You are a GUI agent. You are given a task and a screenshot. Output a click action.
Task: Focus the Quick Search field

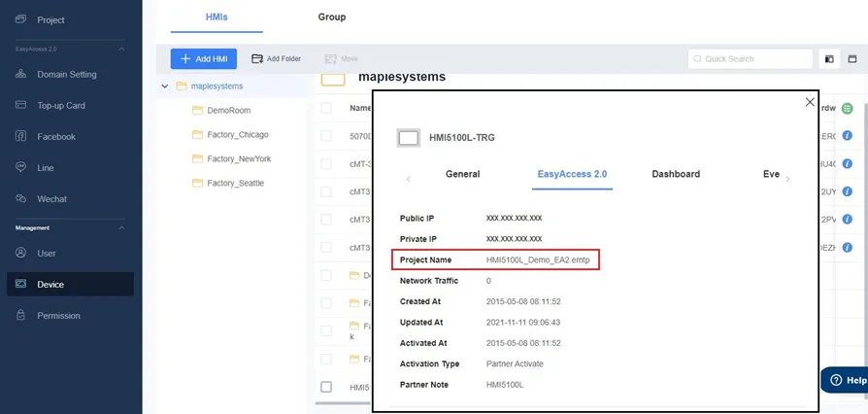point(751,58)
